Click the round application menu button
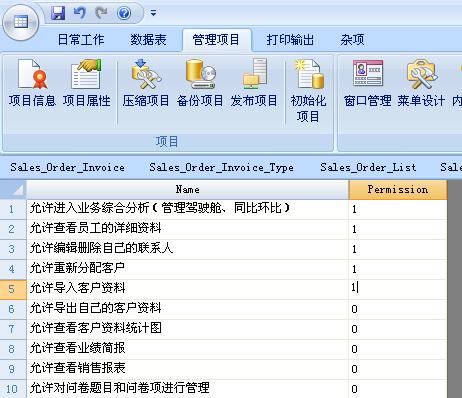 pyautogui.click(x=21, y=23)
